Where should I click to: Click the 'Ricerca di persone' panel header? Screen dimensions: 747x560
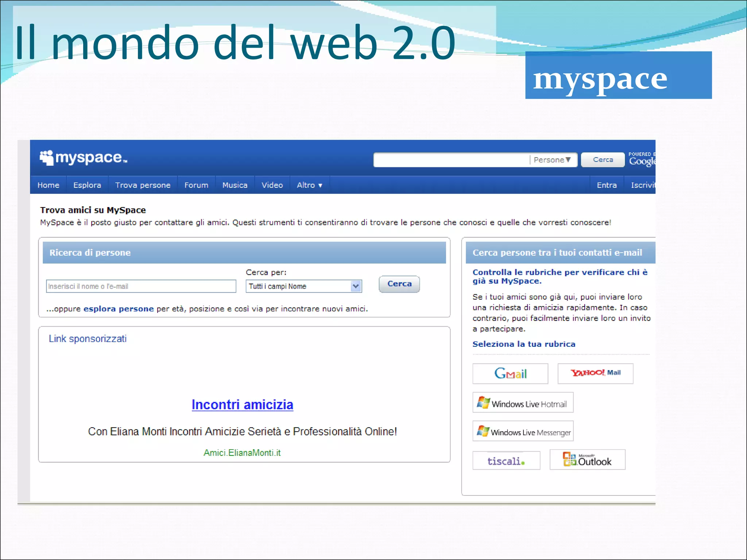[x=244, y=253]
